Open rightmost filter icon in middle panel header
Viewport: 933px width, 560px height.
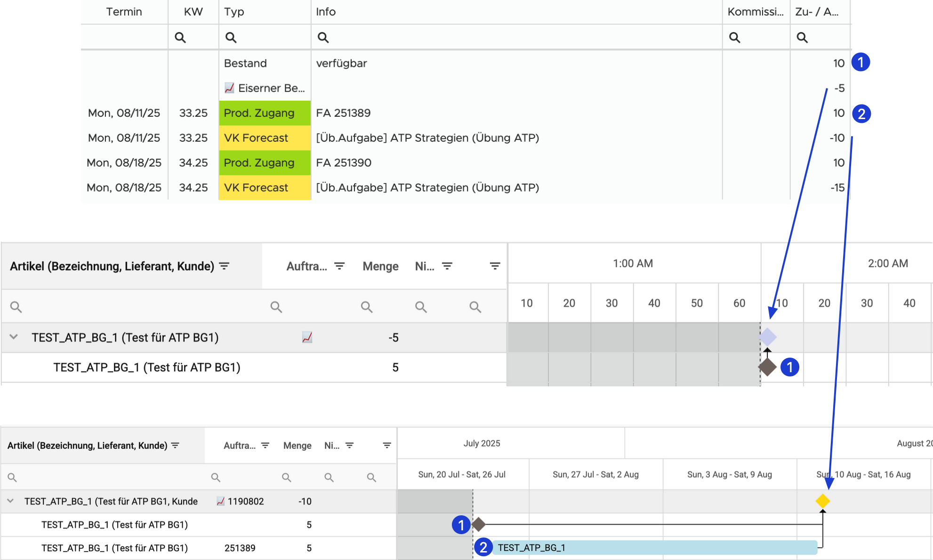[495, 266]
